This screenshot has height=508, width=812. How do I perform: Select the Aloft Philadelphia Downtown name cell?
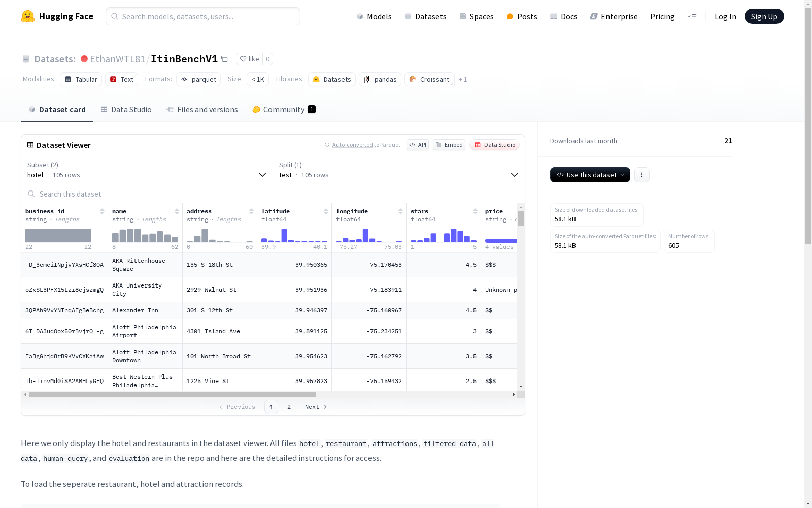coord(145,356)
